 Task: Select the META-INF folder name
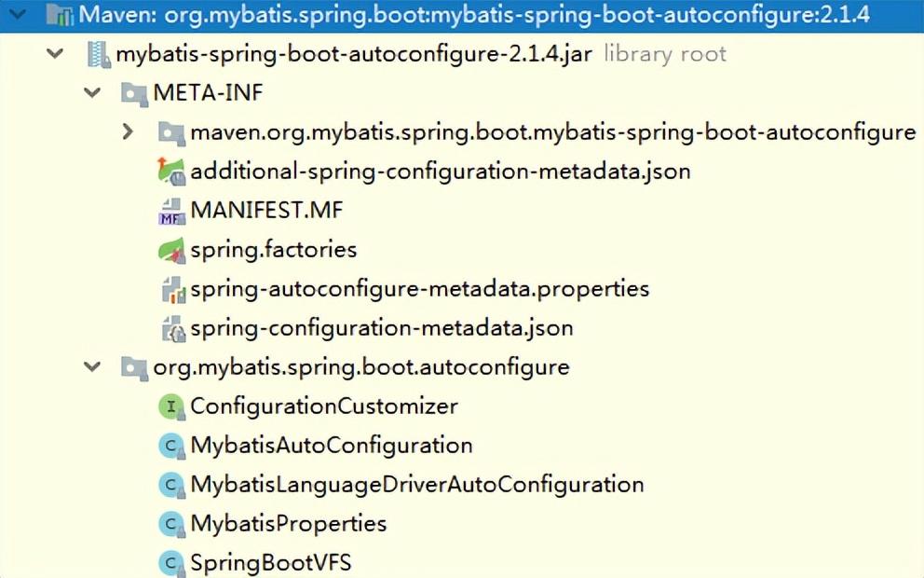coord(208,92)
